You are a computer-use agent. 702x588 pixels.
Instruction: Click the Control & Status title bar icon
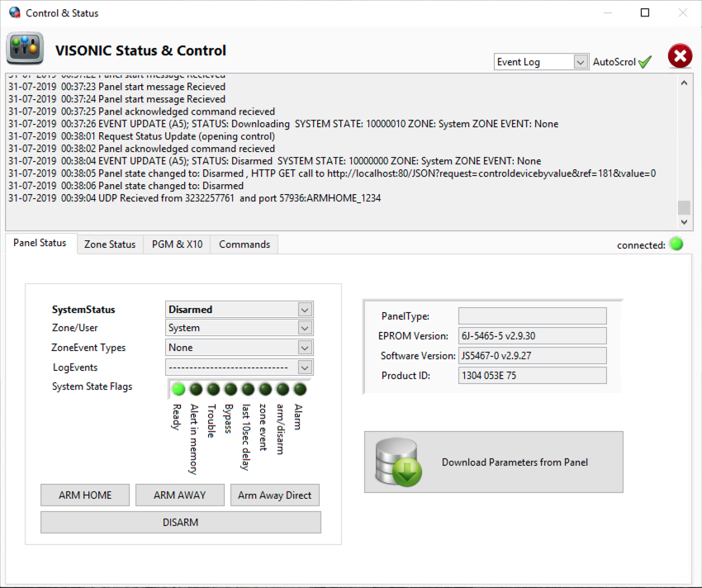(14, 12)
